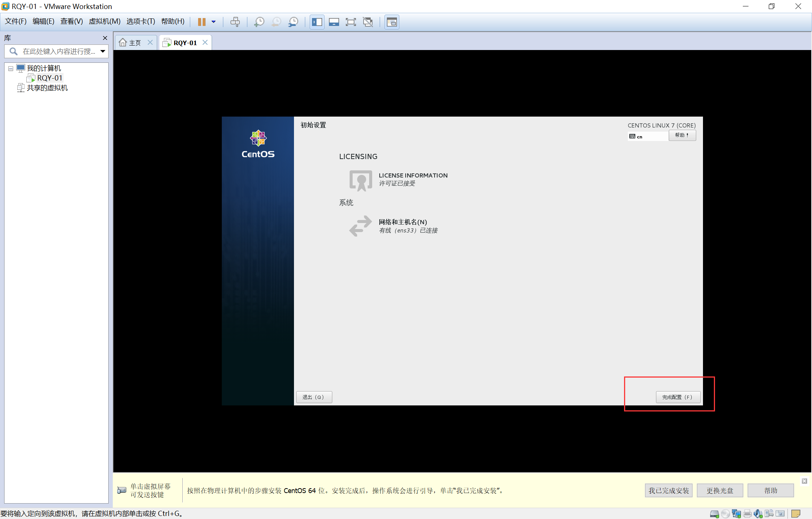
Task: Click the pause virtual machine icon
Action: (x=201, y=22)
